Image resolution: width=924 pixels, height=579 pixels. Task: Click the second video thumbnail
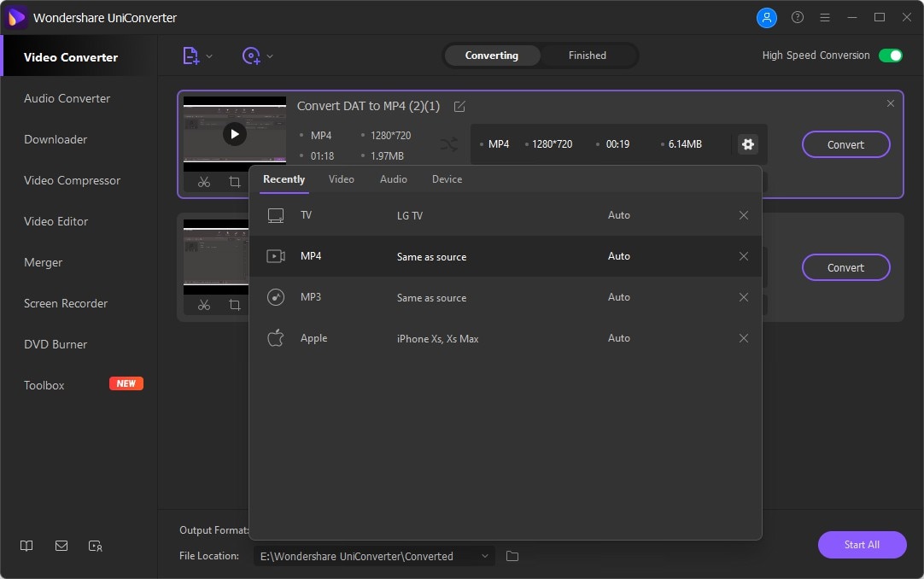(x=216, y=257)
